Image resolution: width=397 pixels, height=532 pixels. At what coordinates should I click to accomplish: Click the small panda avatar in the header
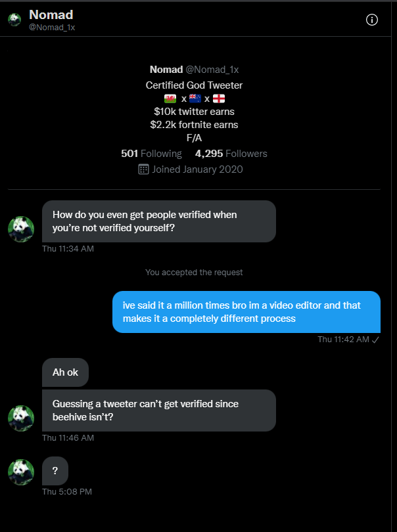pyautogui.click(x=14, y=20)
